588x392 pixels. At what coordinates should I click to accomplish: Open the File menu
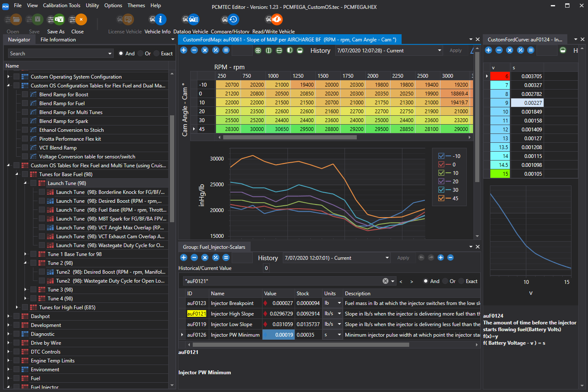tap(18, 5)
